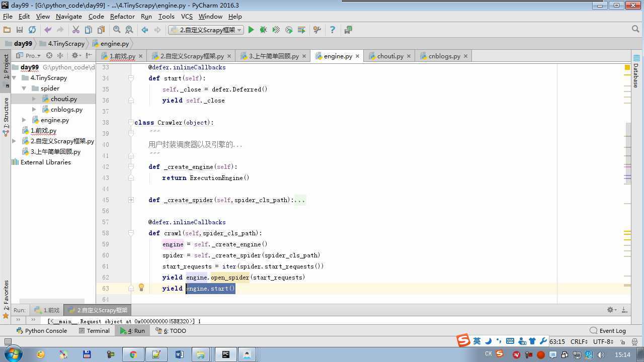Click External Libraries in the project tree
The height and width of the screenshot is (362, 644).
(41, 162)
